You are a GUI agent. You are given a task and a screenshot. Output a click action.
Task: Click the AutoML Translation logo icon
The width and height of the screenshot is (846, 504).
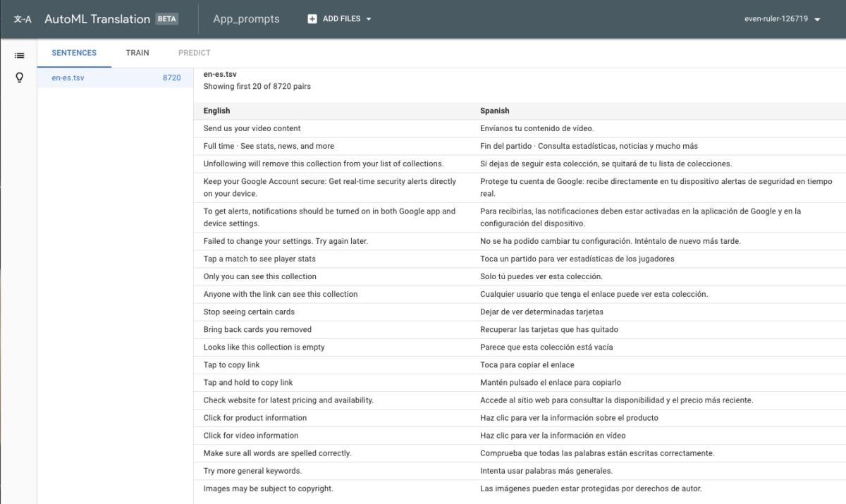(23, 19)
